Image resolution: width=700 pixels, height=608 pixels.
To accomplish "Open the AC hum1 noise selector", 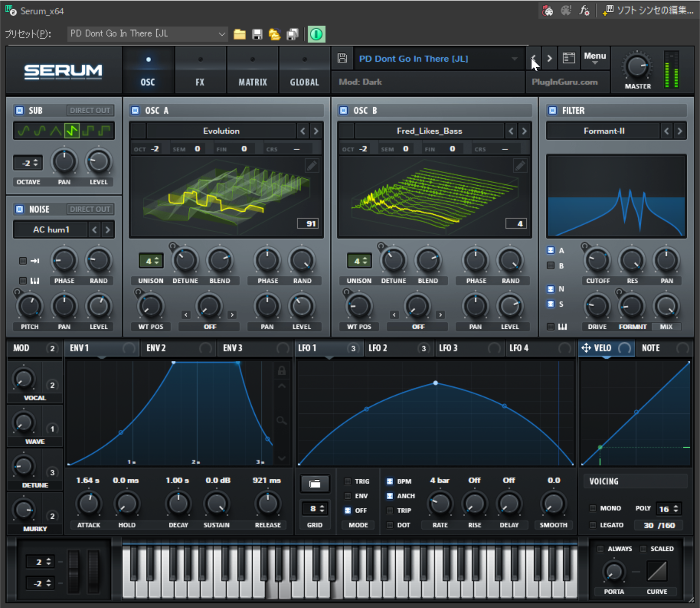I will pyautogui.click(x=51, y=230).
